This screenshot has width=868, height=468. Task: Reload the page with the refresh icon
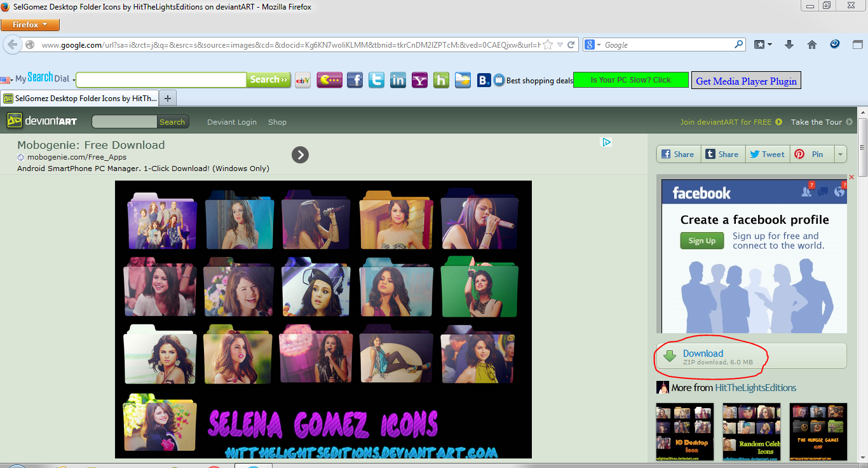tap(571, 45)
